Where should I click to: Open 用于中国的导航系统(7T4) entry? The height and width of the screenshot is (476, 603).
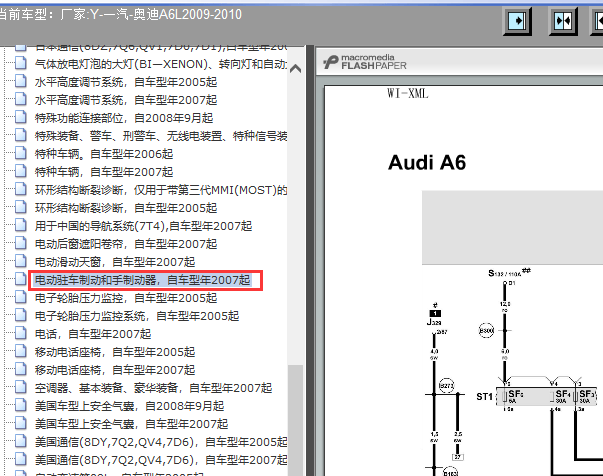(143, 226)
